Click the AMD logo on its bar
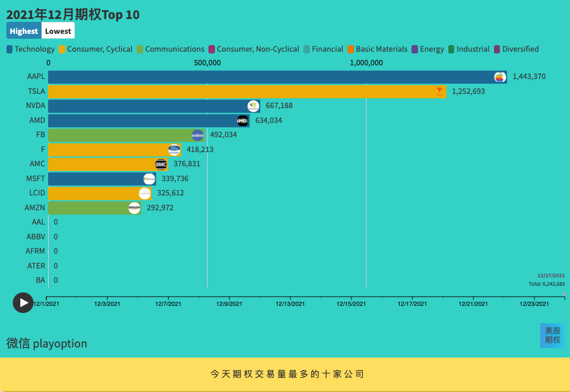This screenshot has height=392, width=570. pos(242,121)
